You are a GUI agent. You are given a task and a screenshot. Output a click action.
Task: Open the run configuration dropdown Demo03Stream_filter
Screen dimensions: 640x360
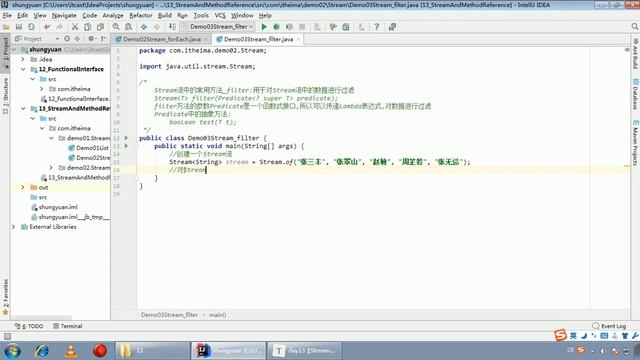(218, 27)
